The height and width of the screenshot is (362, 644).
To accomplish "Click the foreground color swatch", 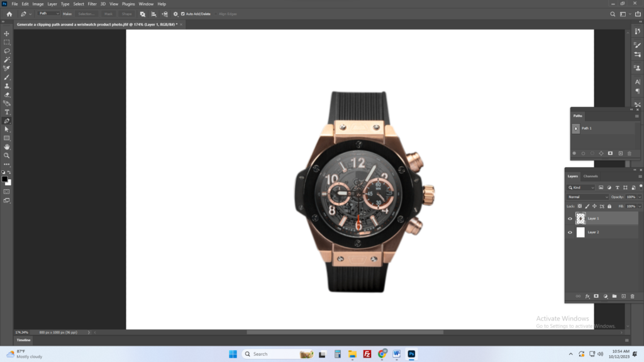I will [x=4, y=179].
